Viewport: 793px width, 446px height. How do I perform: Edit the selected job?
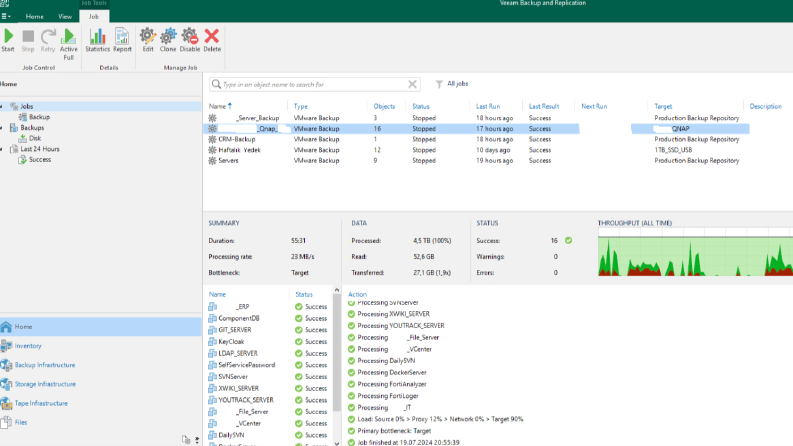(148, 40)
